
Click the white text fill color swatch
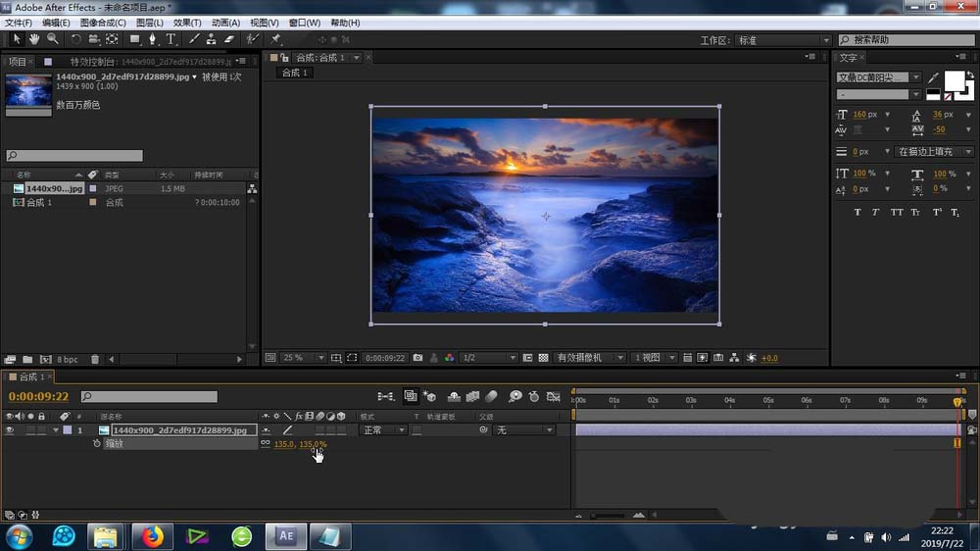pos(954,79)
